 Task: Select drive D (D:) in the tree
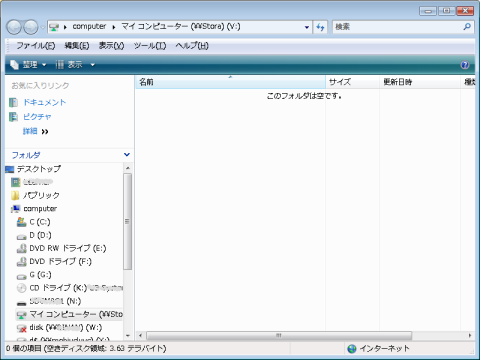(40, 235)
